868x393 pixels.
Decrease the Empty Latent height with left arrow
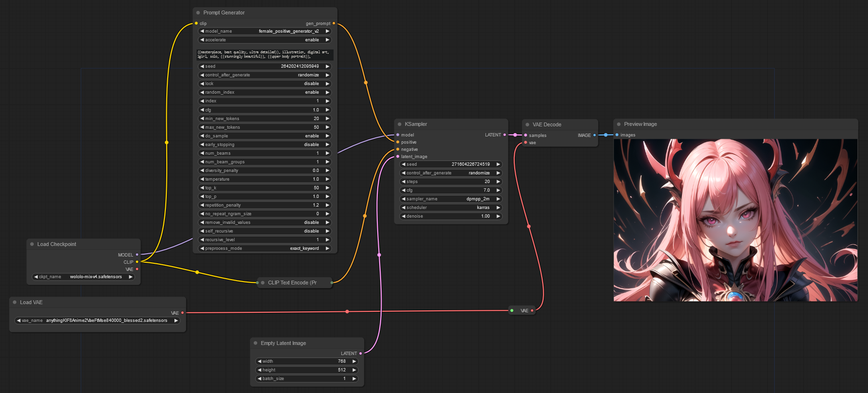260,370
